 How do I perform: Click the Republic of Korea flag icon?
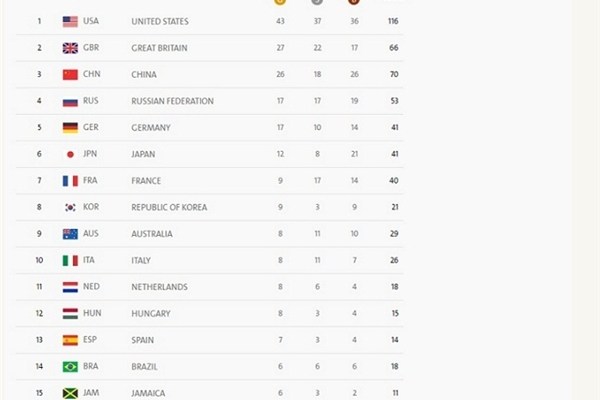click(x=70, y=207)
